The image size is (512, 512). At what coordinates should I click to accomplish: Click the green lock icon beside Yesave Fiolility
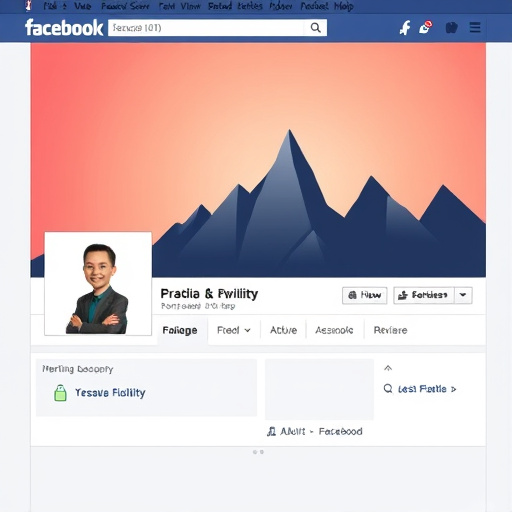[60, 393]
